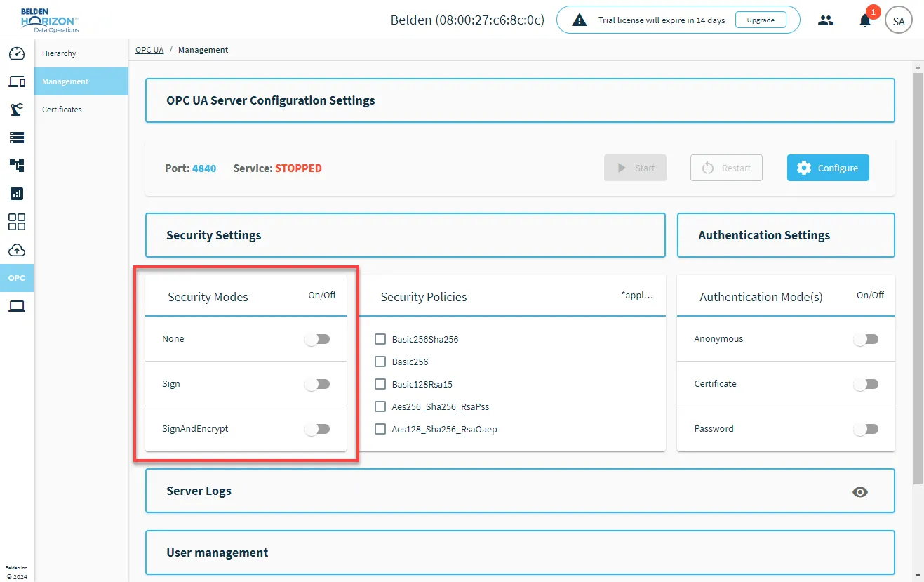Open the devices icon in left sidebar
The width and height of the screenshot is (924, 582).
(17, 81)
